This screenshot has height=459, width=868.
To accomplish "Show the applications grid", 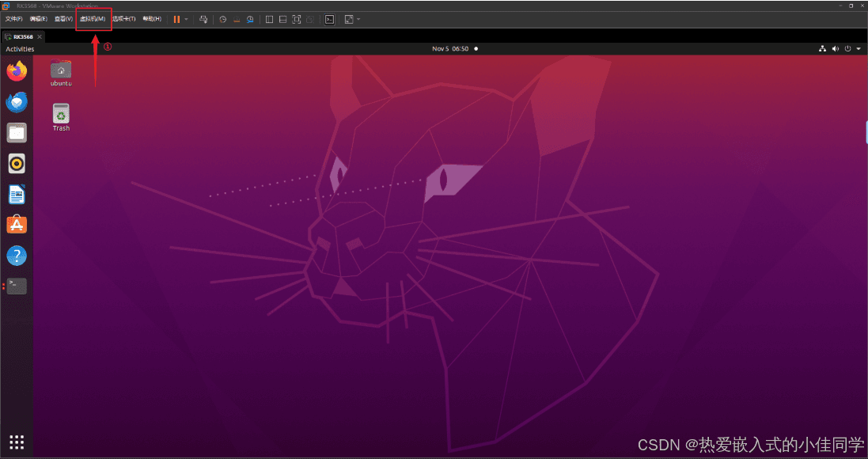I will point(17,442).
